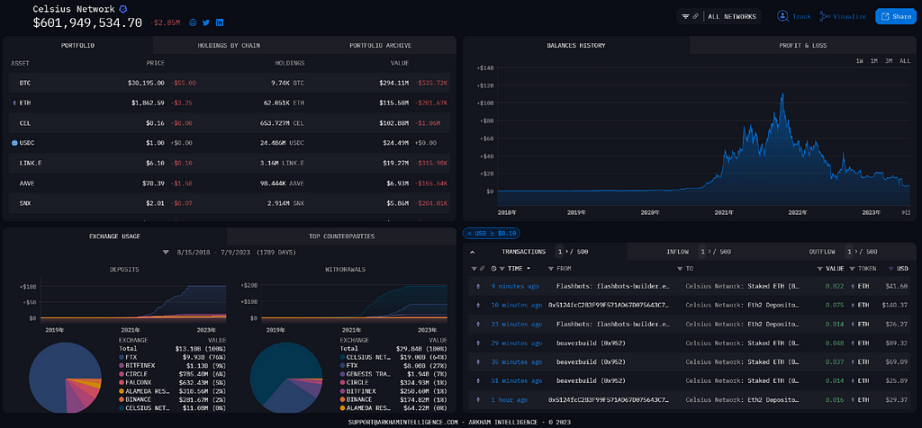Click the Genesis Trading swatch in withdrawals legend
The image size is (922, 428).
(x=343, y=373)
